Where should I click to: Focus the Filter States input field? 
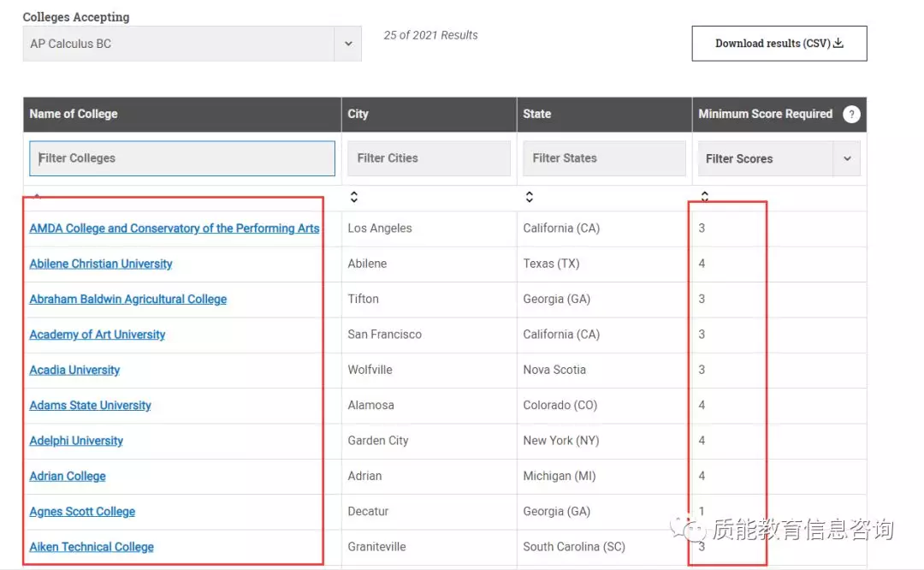pyautogui.click(x=604, y=158)
